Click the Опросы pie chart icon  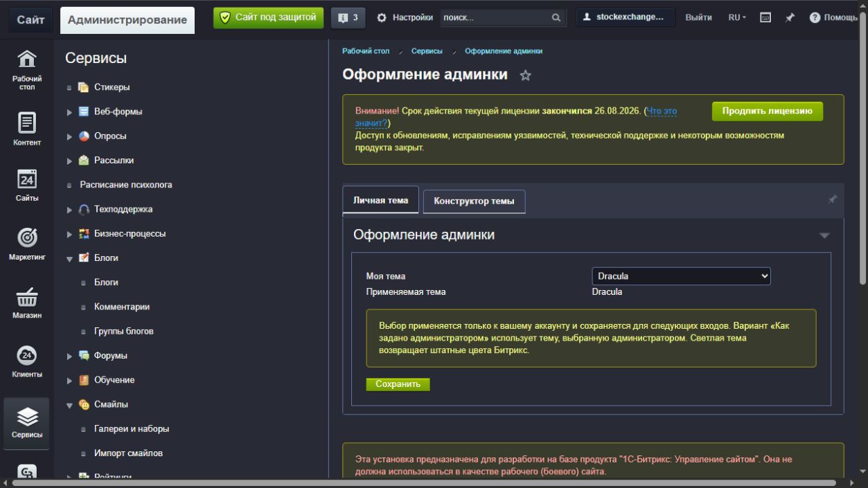pyautogui.click(x=83, y=136)
